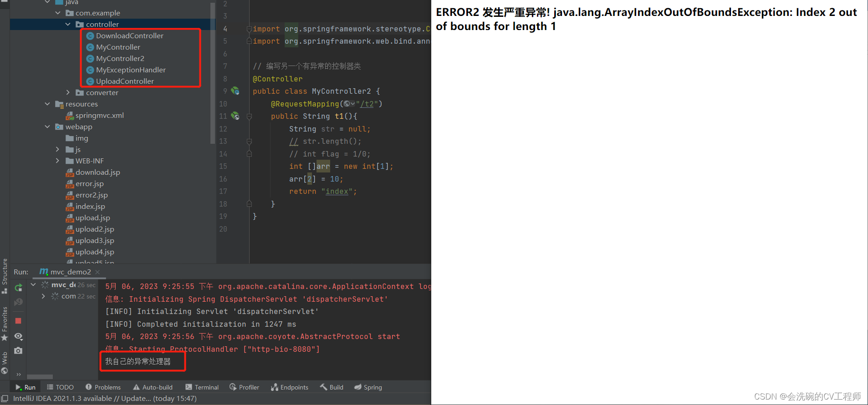
Task: Open the Build tool window
Action: pos(332,387)
